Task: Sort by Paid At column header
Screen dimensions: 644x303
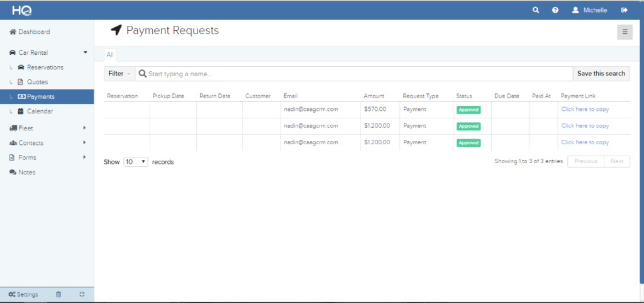Action: 541,96
